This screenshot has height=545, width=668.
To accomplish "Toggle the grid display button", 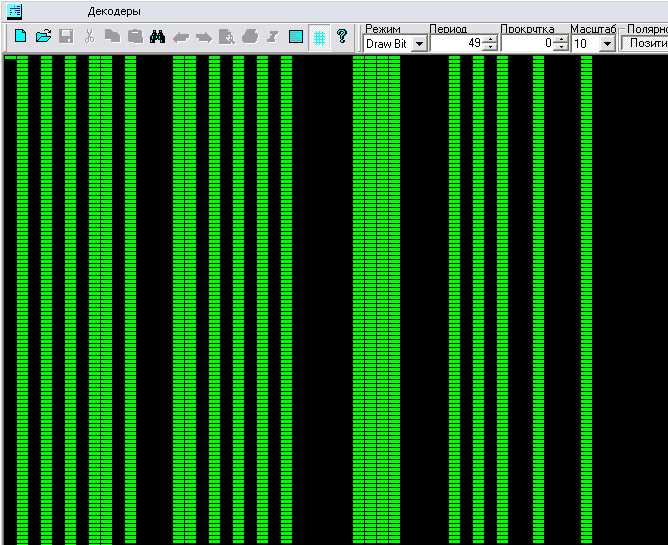I will pyautogui.click(x=319, y=37).
